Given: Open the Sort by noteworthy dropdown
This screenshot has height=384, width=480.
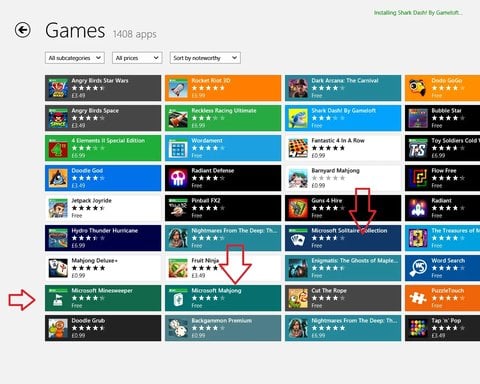Looking at the screenshot, I should coord(205,58).
